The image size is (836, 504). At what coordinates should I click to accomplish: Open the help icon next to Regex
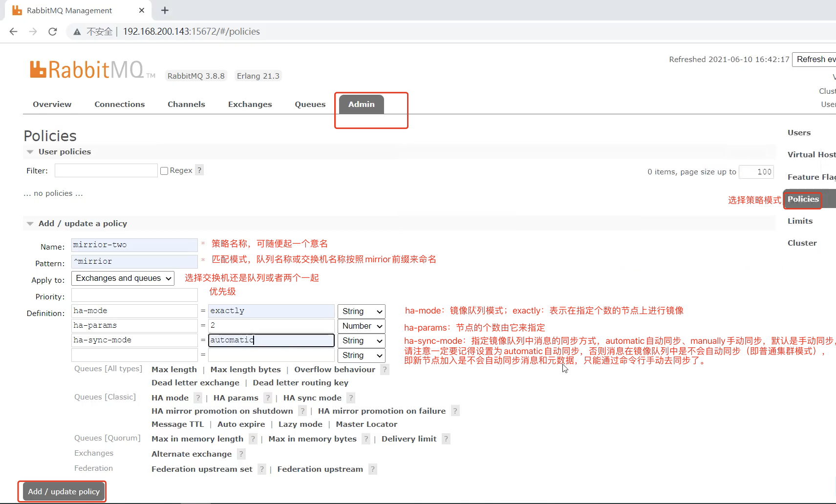[199, 170]
